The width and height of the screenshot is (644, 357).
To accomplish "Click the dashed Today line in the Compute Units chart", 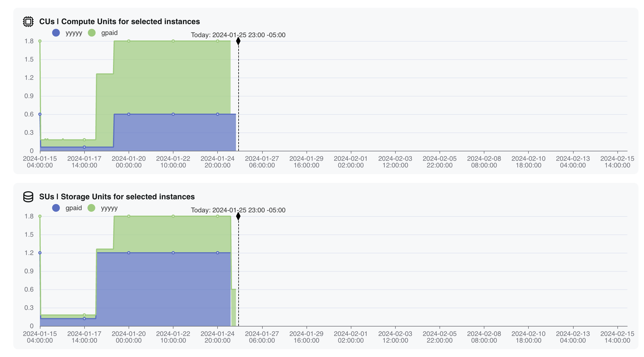I will (238, 97).
